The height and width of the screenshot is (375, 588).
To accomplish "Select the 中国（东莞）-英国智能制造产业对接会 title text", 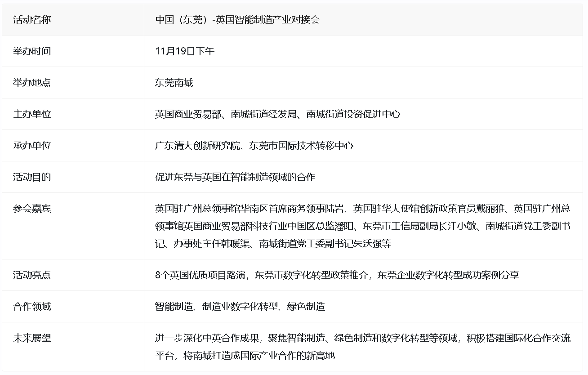I will point(237,20).
